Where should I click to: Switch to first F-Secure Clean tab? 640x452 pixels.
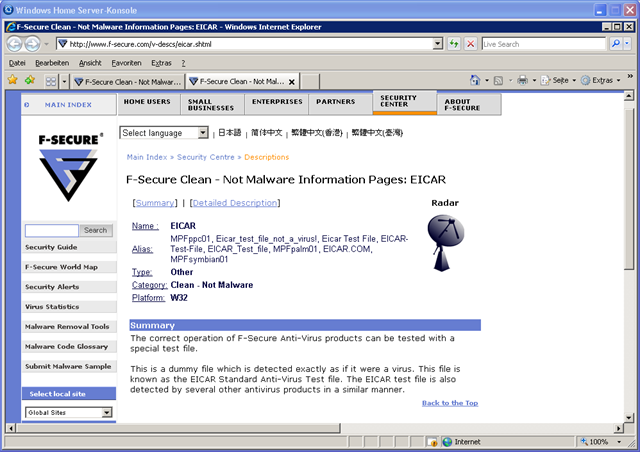[x=127, y=82]
